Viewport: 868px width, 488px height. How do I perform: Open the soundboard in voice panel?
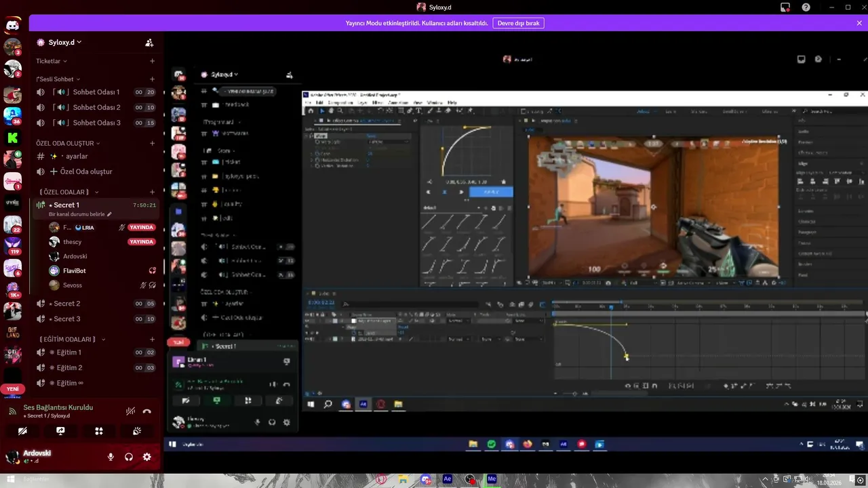pos(136,430)
